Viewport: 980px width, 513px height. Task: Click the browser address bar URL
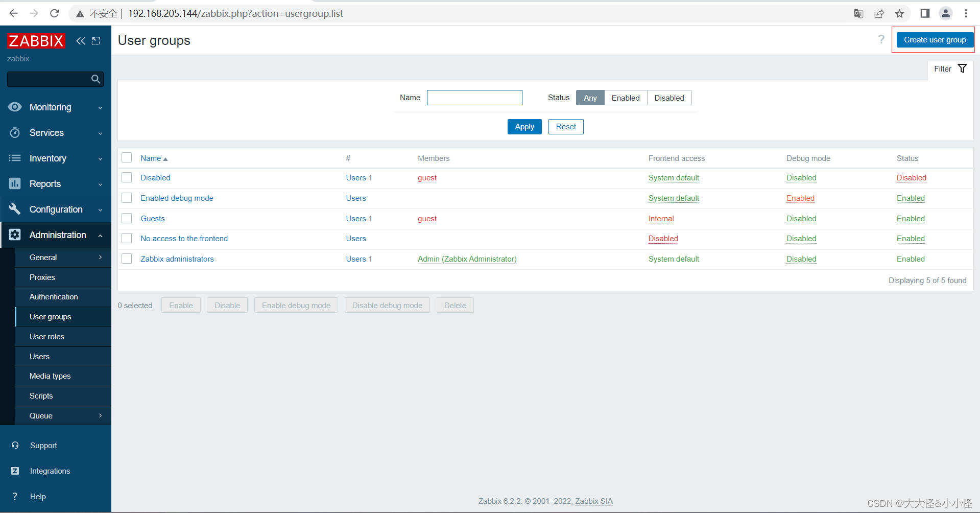(235, 13)
